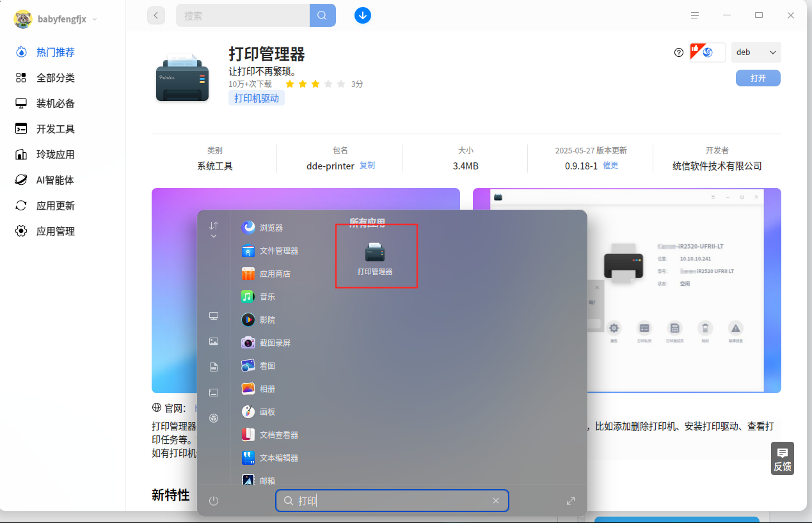Launch 浏览器 from the launcher app list
Image resolution: width=812 pixels, height=523 pixels.
point(262,228)
